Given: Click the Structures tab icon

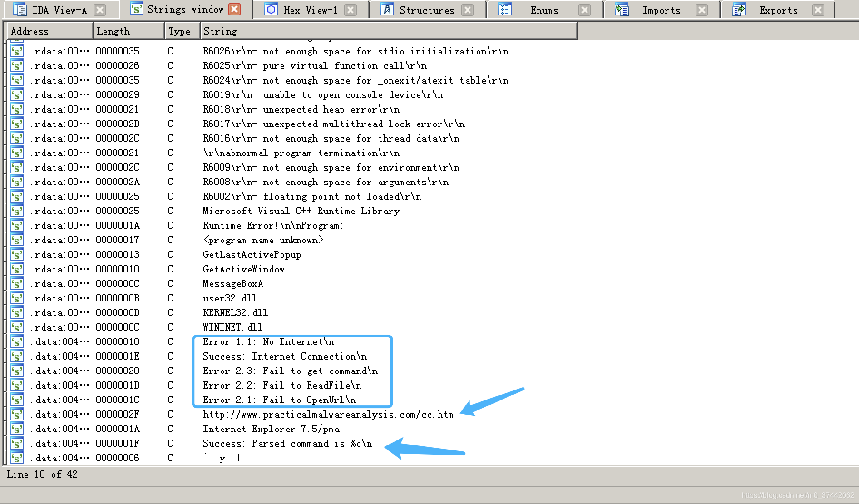Looking at the screenshot, I should tap(387, 9).
